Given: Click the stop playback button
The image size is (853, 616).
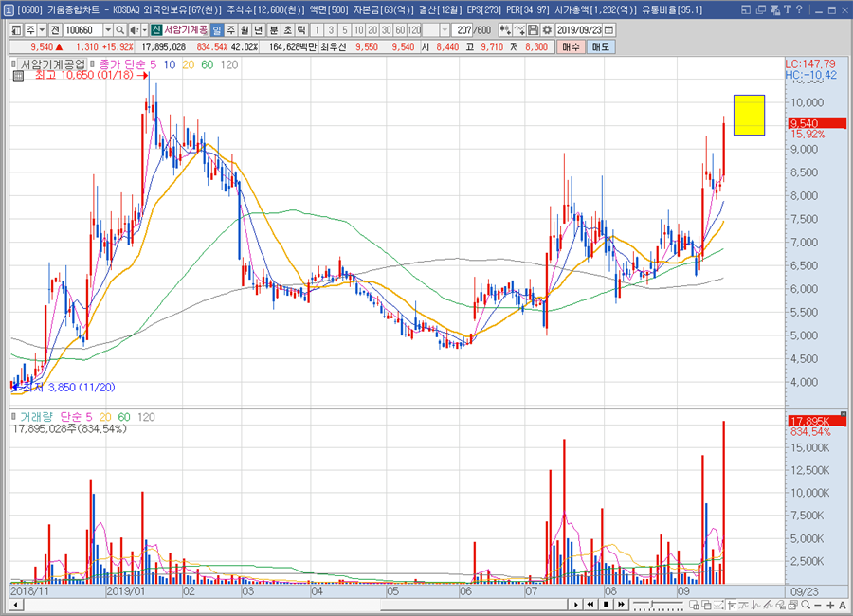Looking at the screenshot, I should tap(606, 604).
